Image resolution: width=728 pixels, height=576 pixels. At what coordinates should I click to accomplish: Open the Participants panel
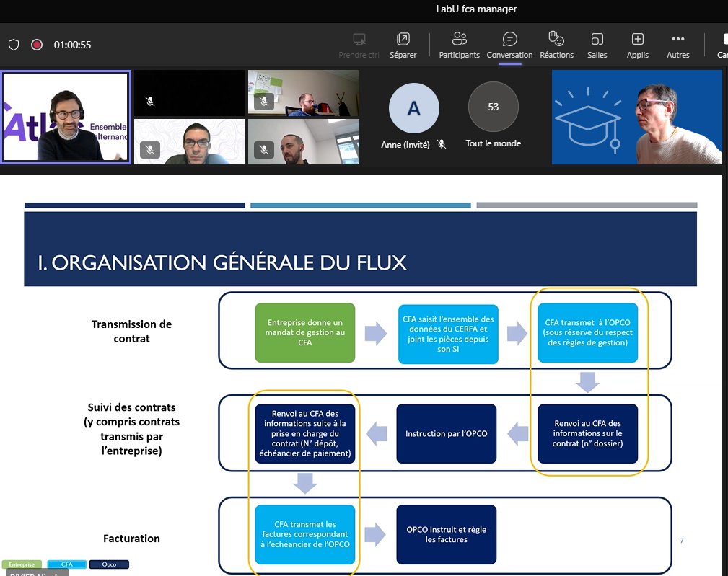pyautogui.click(x=459, y=45)
